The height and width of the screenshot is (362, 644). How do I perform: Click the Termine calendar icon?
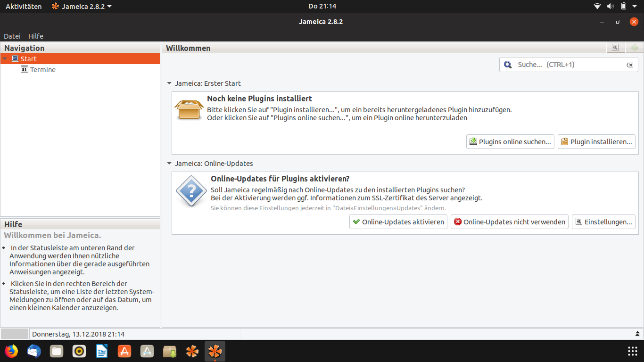pyautogui.click(x=25, y=69)
